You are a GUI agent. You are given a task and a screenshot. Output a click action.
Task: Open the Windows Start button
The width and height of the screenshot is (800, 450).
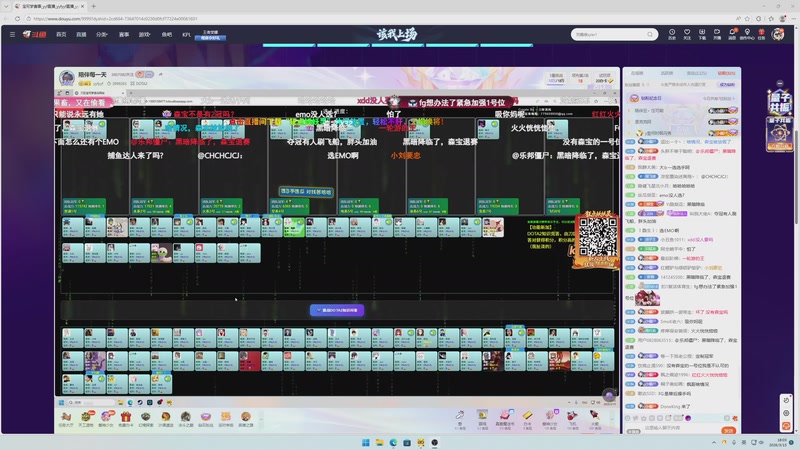click(365, 442)
